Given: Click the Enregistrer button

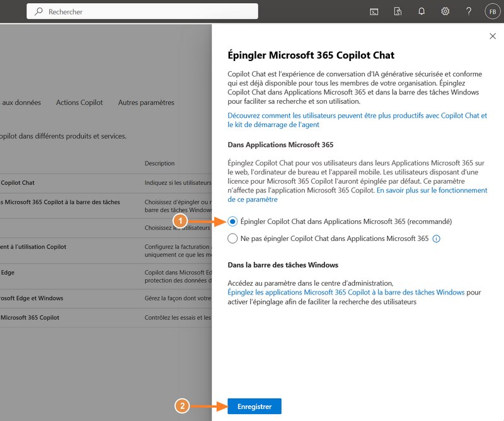Looking at the screenshot, I should [x=255, y=407].
